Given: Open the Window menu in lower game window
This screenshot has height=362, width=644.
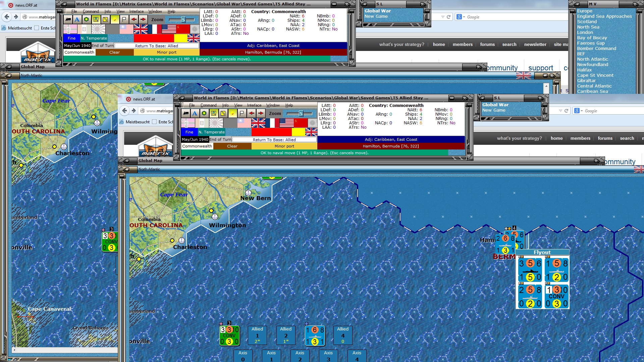Looking at the screenshot, I should point(273,105).
